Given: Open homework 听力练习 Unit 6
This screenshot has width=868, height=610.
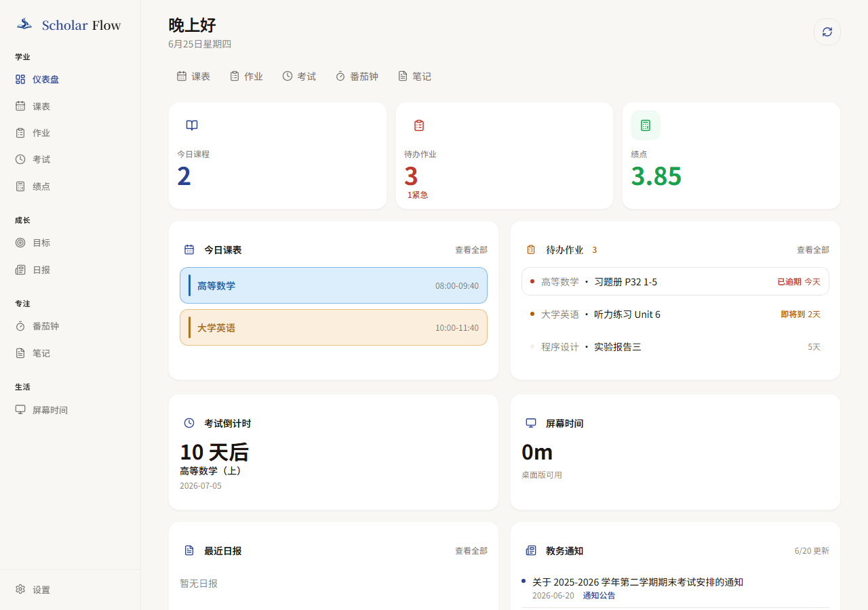Looking at the screenshot, I should coord(675,314).
